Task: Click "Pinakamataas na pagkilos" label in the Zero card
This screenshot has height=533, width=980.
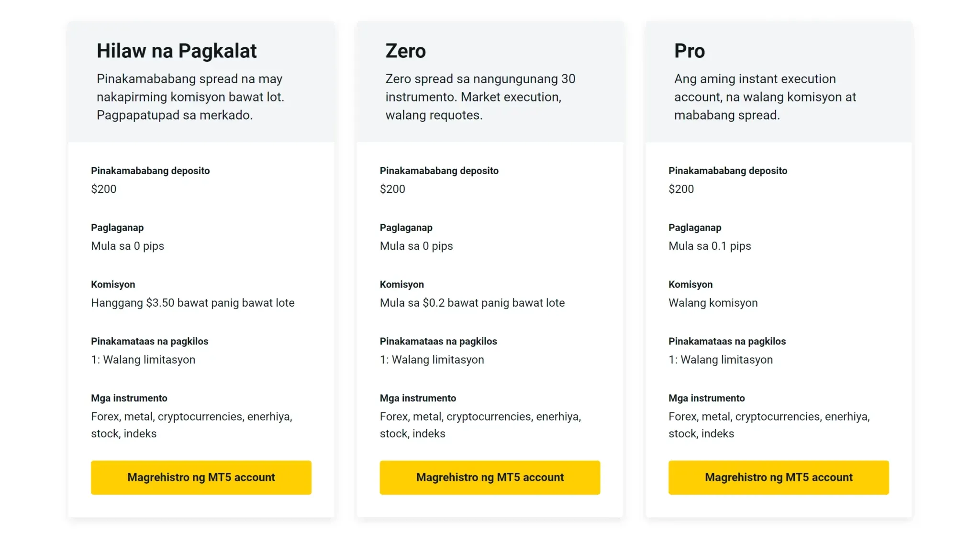Action: click(438, 341)
